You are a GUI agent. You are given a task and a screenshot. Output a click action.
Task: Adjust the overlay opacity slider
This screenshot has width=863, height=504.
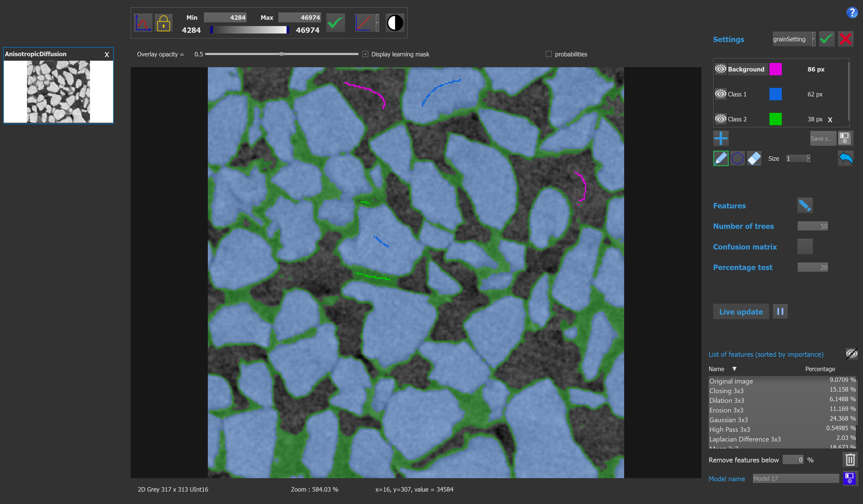click(x=282, y=54)
